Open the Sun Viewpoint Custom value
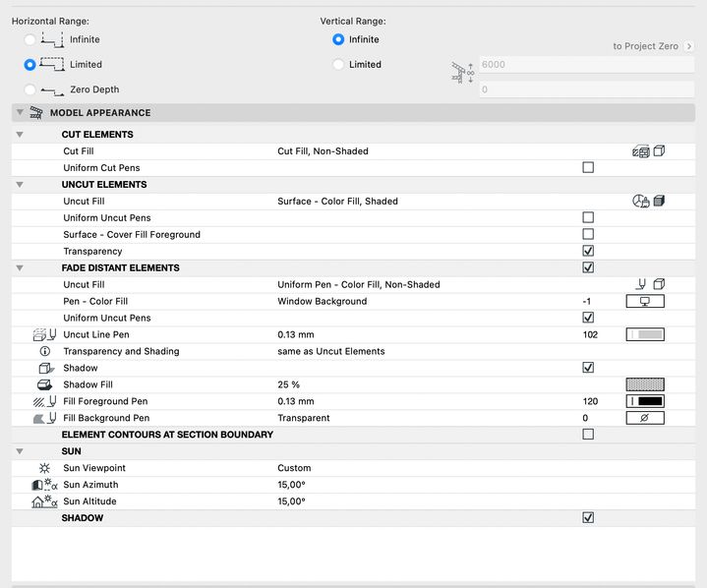This screenshot has width=707, height=588. click(x=294, y=468)
